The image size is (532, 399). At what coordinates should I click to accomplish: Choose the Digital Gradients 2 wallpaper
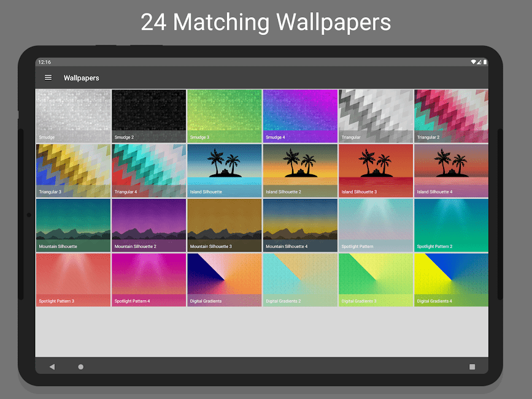coord(300,280)
